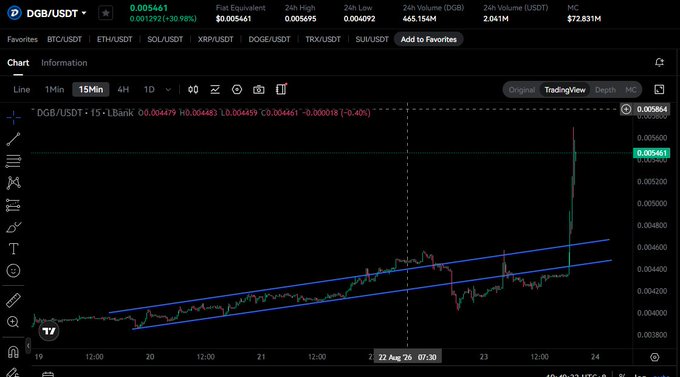Open the Chart tab
Viewport: 680px width, 377px height.
pyautogui.click(x=18, y=62)
